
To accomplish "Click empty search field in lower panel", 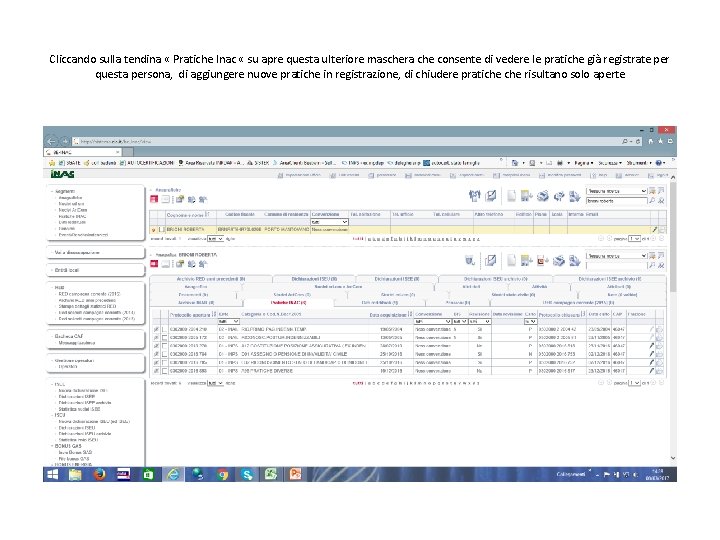I will pyautogui.click(x=616, y=265).
